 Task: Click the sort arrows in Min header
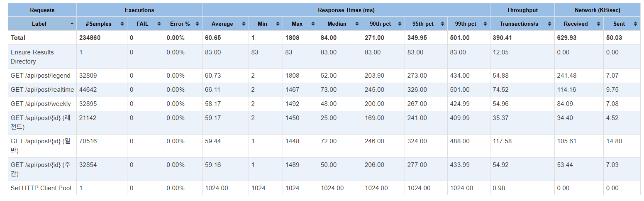278,24
